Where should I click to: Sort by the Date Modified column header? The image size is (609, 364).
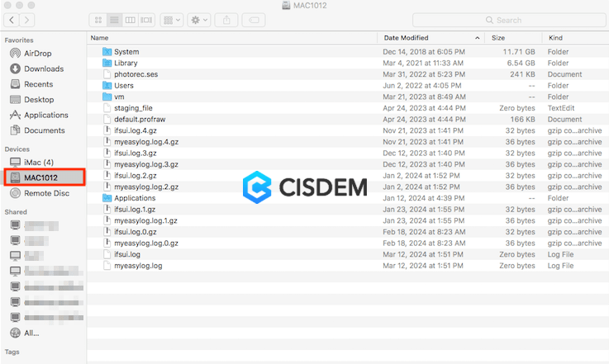[x=406, y=38]
